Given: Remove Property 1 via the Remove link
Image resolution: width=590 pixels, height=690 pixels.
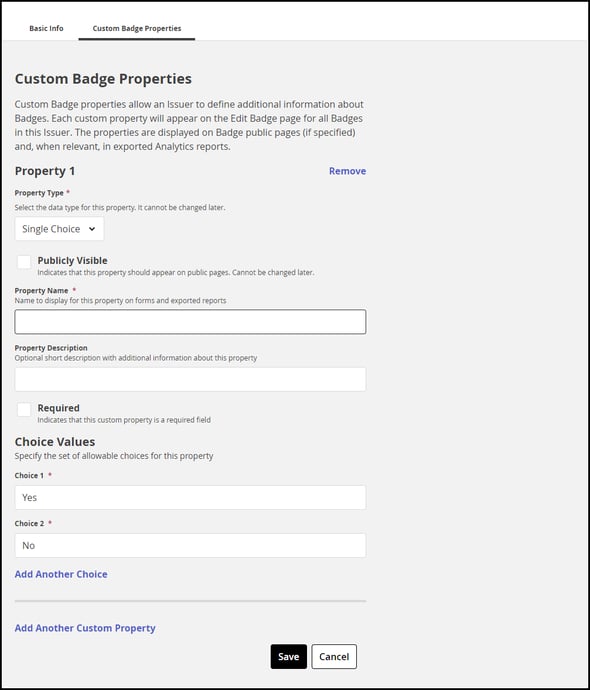Looking at the screenshot, I should tap(347, 171).
